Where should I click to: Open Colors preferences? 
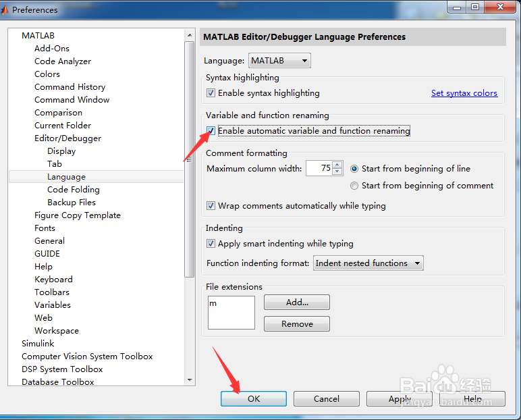click(x=47, y=74)
